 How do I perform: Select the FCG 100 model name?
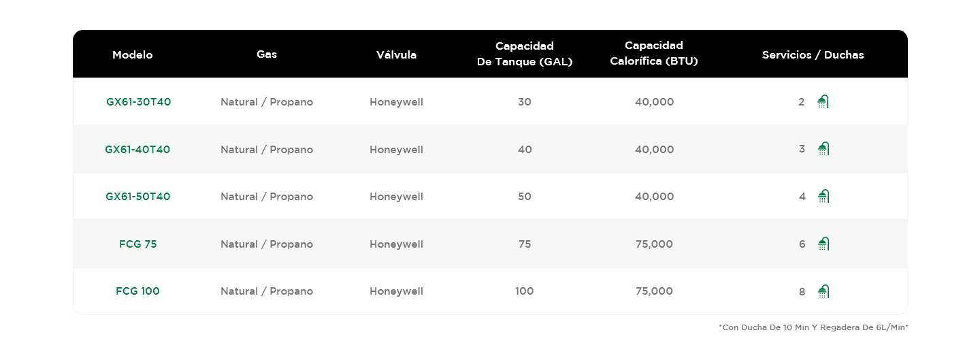pyautogui.click(x=138, y=291)
